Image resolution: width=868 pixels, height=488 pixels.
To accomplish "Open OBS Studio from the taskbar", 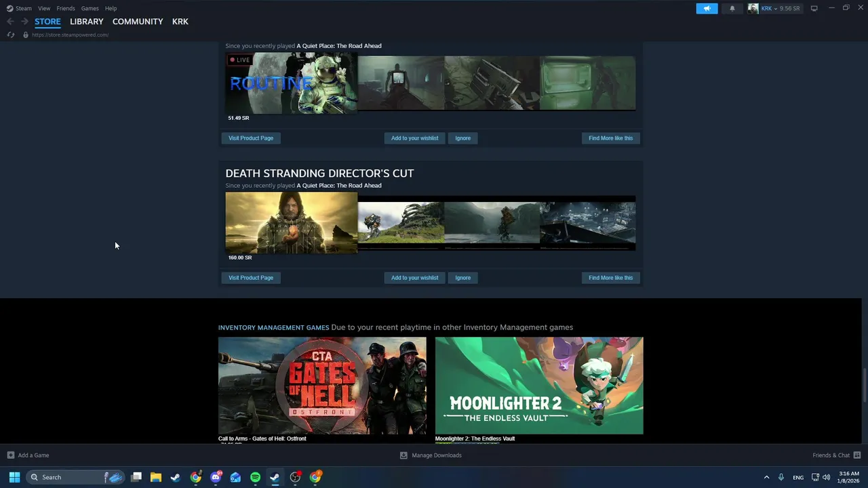I will [x=295, y=477].
